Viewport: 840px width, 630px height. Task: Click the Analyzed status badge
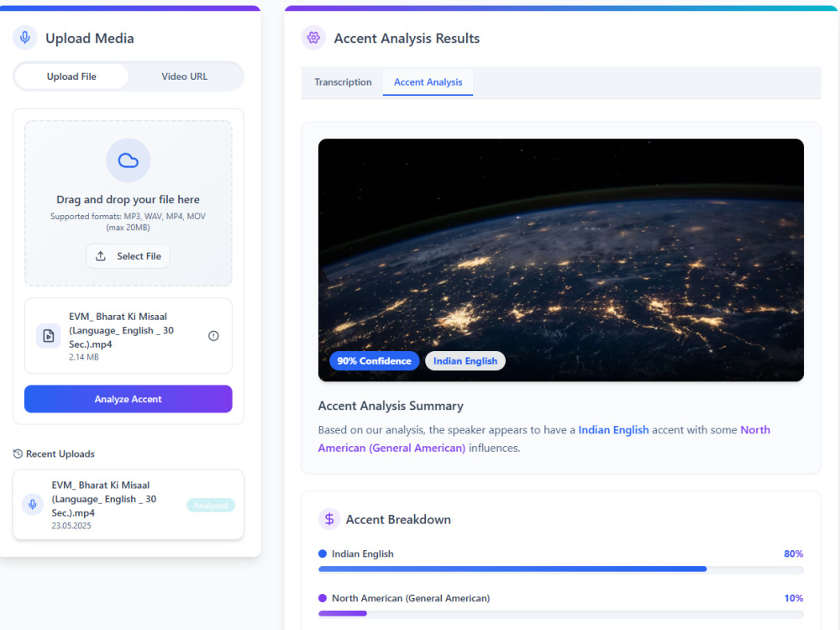(211, 505)
